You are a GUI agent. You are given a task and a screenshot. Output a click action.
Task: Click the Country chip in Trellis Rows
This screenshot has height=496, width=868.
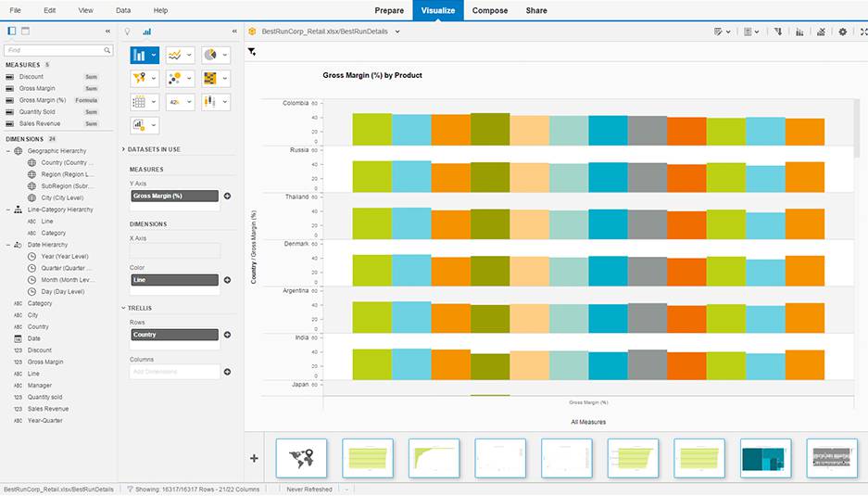point(174,335)
